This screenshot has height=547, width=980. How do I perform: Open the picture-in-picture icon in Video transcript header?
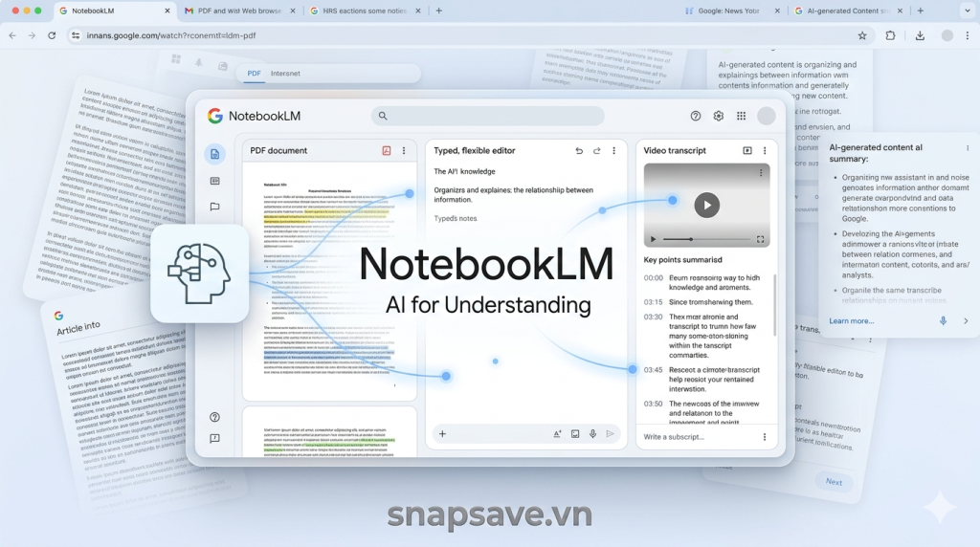pyautogui.click(x=746, y=150)
